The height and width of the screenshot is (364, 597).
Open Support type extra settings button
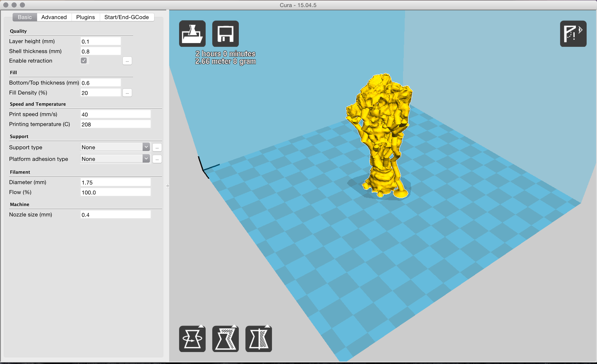pyautogui.click(x=157, y=147)
